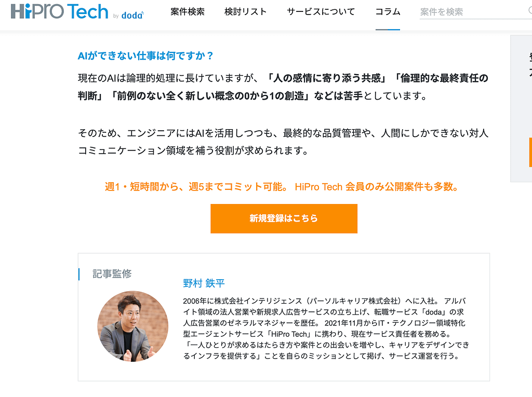Click the search magnifier icon
Viewport: 532px width, 397px height.
point(529,11)
